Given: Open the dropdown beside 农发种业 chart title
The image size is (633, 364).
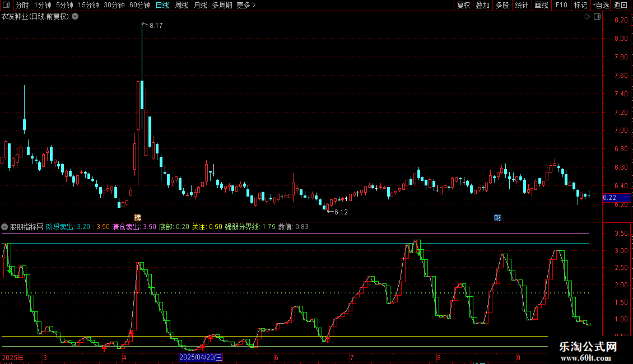Looking at the screenshot, I should tap(75, 17).
